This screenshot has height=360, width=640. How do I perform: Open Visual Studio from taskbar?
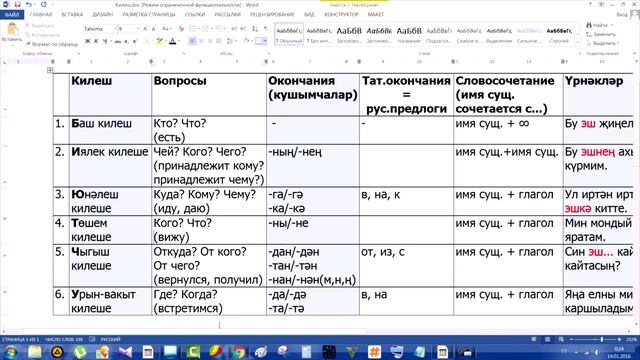125,352
